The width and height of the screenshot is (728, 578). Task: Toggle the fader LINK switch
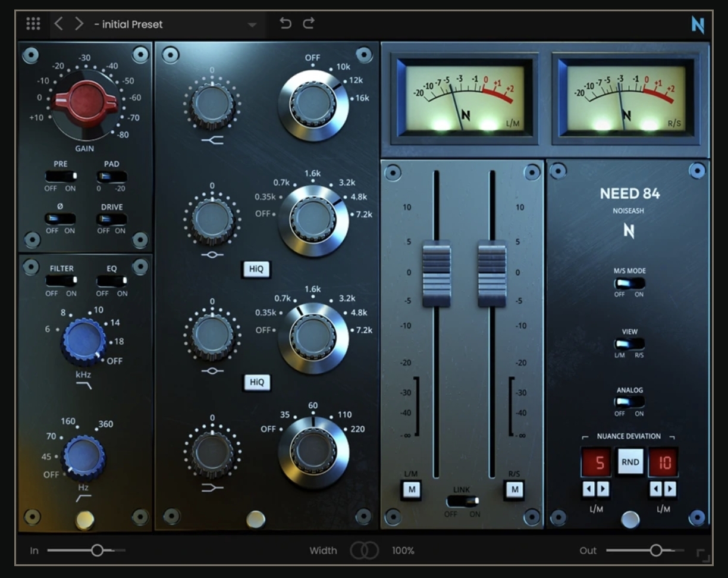tap(463, 501)
